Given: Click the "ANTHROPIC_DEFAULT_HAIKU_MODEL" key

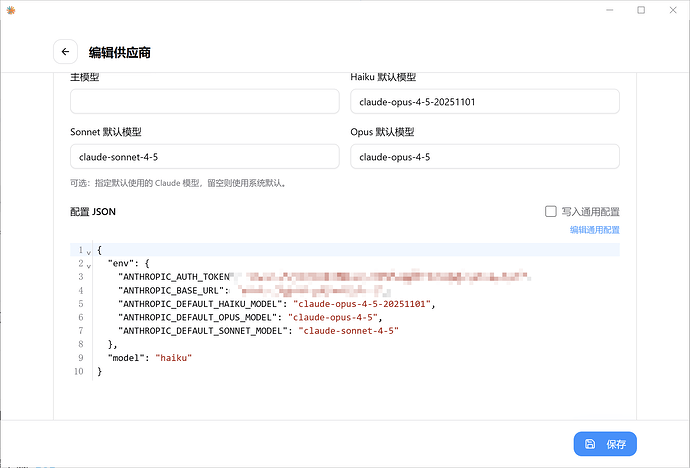Looking at the screenshot, I should [199, 304].
